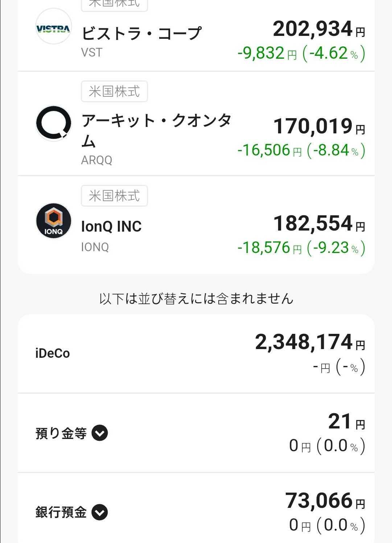Tap the 以下は並び替えには含まれません notice
This screenshot has width=392, height=543.
coord(196,299)
